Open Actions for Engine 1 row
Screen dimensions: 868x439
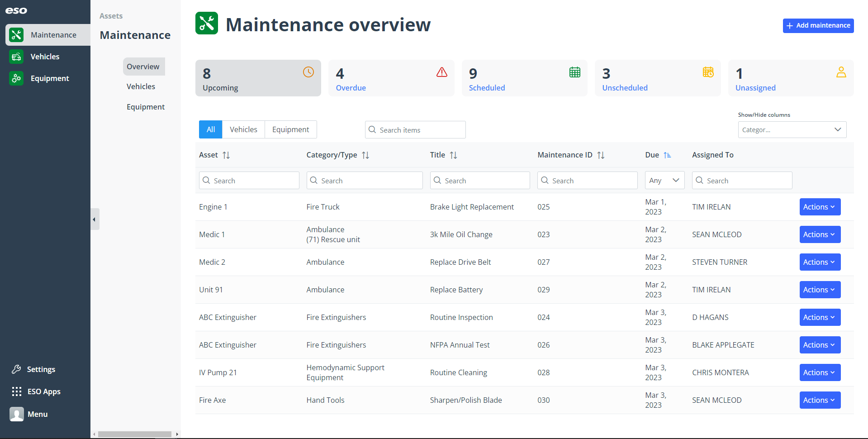coord(820,207)
